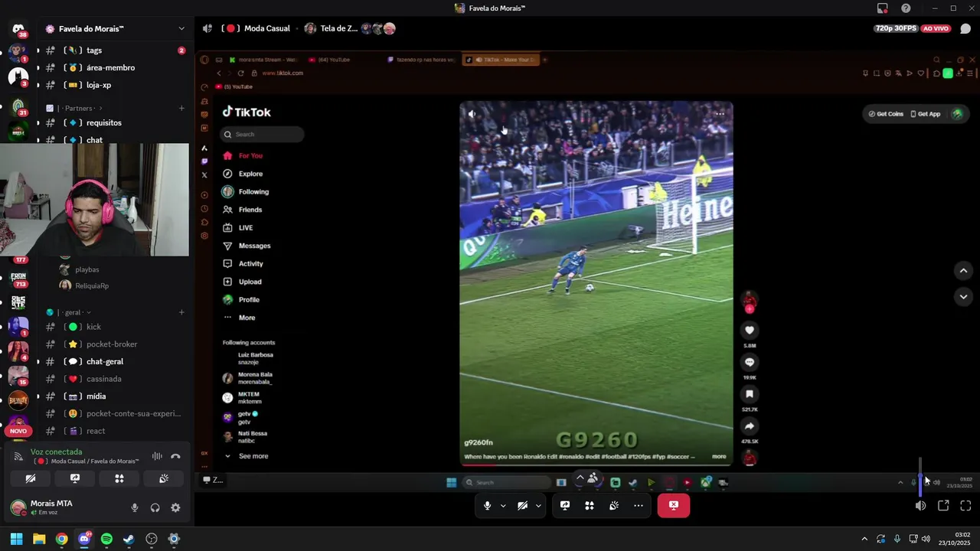Image resolution: width=980 pixels, height=551 pixels.
Task: Open soundboard in voice connected panel
Action: (164, 478)
